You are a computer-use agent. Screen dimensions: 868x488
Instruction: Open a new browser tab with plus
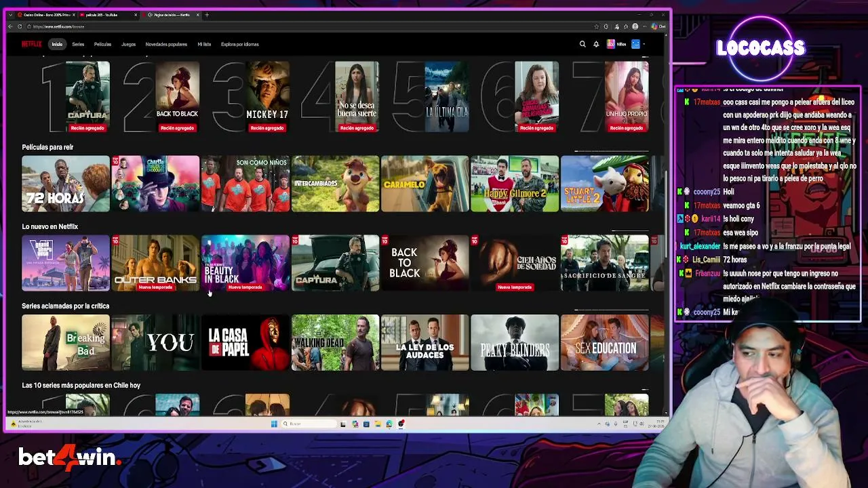(x=207, y=15)
